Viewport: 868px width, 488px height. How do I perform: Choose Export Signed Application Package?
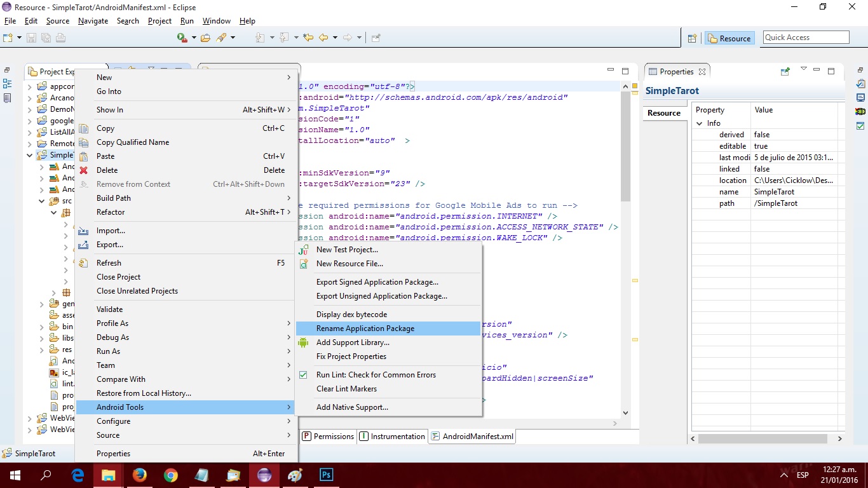pos(388,282)
